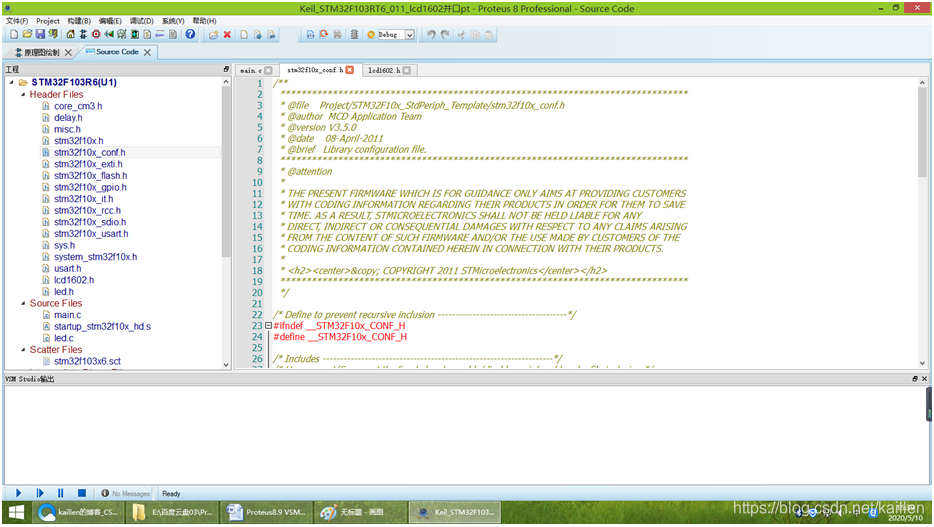
Task: Remove project with the red X icon
Action: point(227,35)
